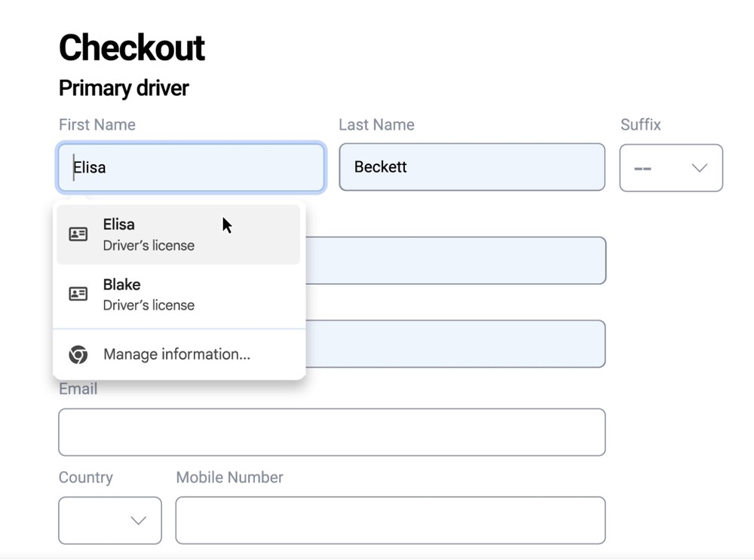Screen dimensions: 754x560
Task: Click the Suffix dropdown chevron arrow
Action: pos(700,168)
